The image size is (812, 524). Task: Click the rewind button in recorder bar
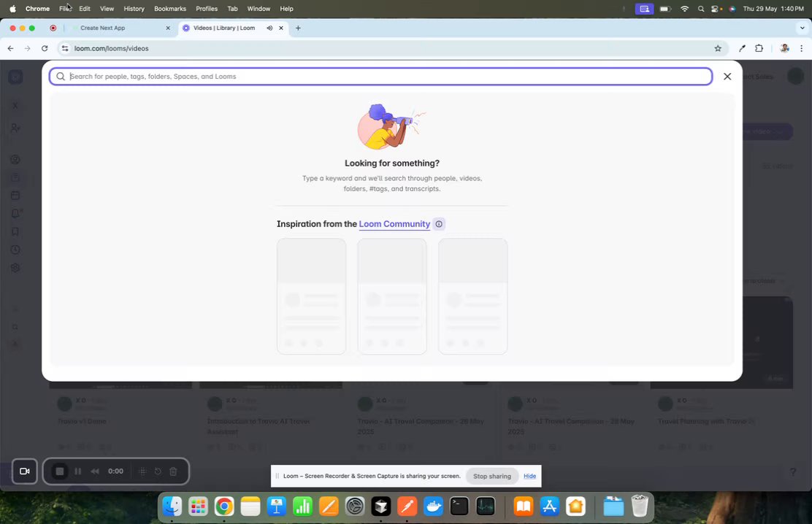(x=95, y=471)
